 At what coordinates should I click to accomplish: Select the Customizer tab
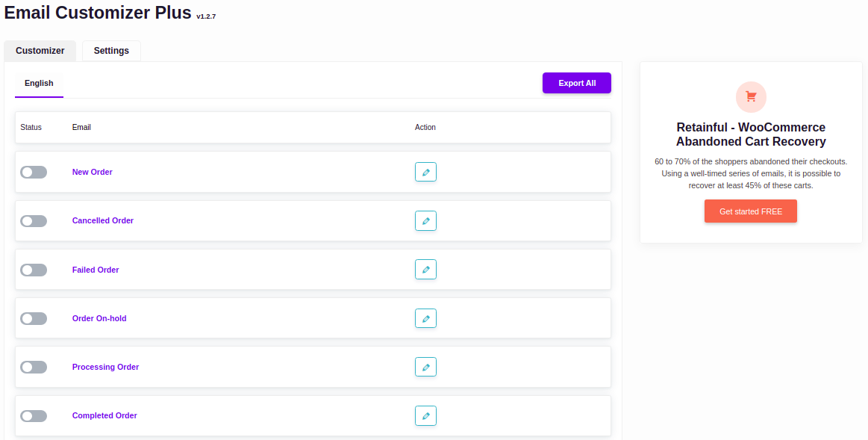pos(40,51)
